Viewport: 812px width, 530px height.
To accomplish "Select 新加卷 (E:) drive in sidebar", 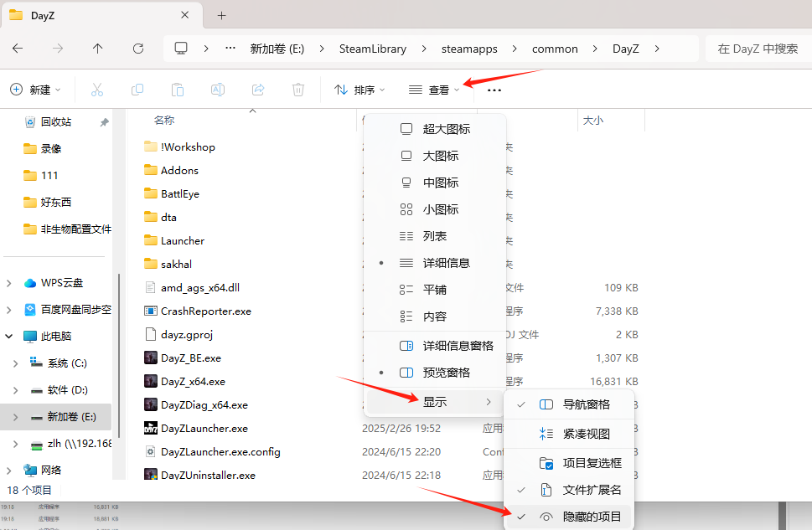I will click(x=56, y=417).
